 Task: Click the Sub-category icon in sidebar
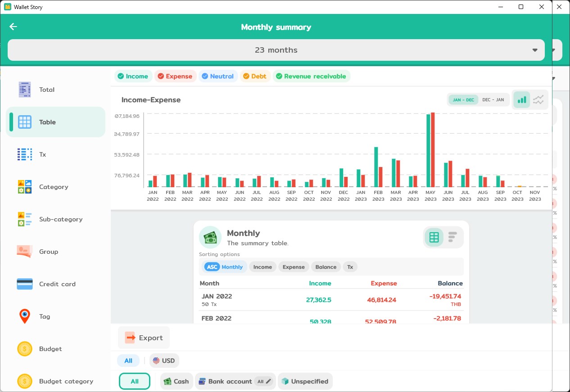click(x=25, y=219)
